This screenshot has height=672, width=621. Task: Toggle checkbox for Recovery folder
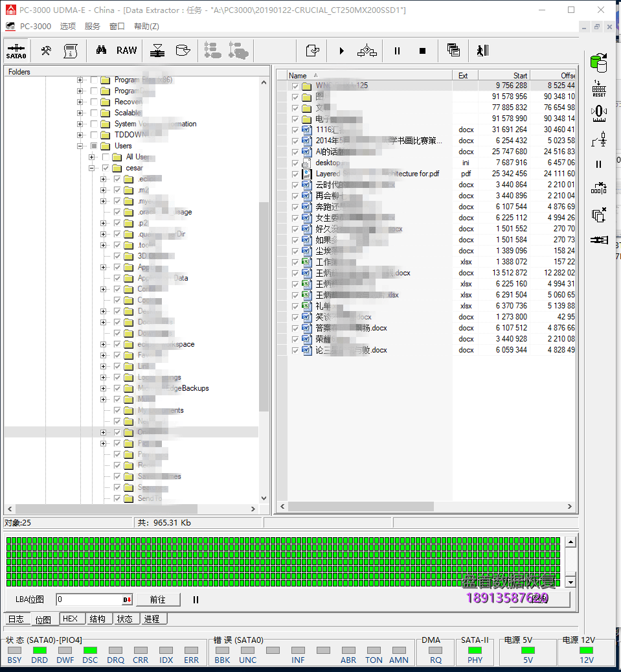coord(95,102)
